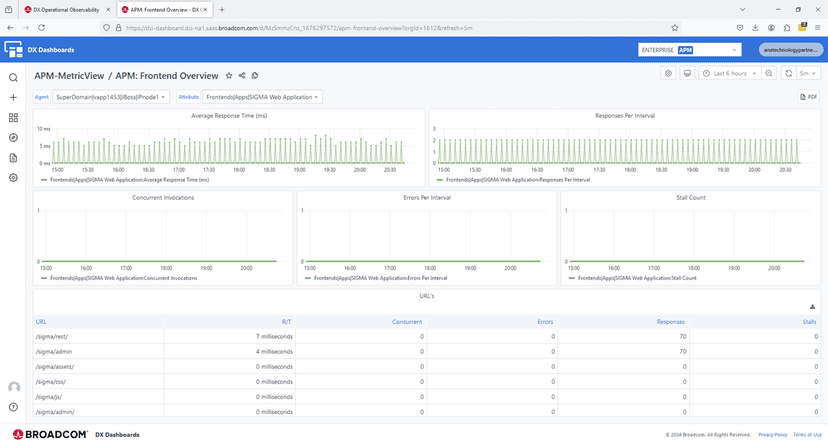This screenshot has width=828, height=445.
Task: Open the Dashboards grid icon in the sidebar
Action: 13,118
